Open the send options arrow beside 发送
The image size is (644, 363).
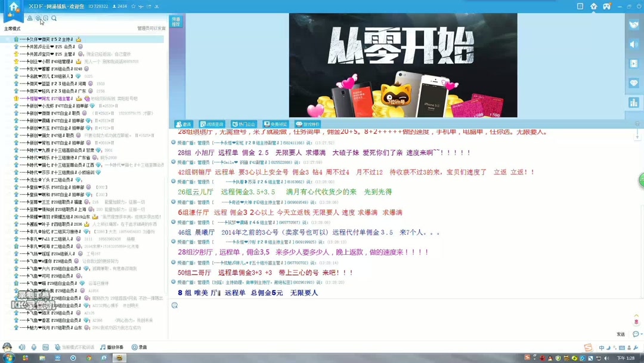point(641,333)
